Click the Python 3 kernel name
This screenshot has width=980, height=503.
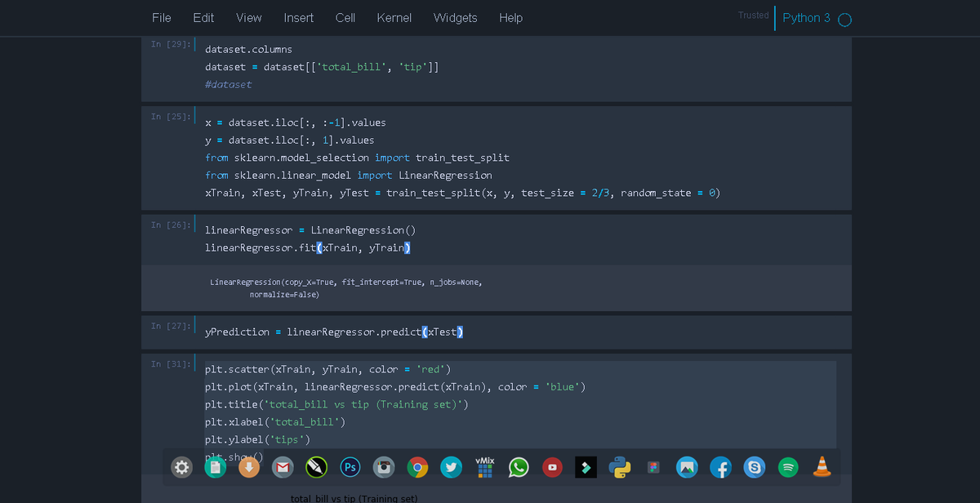coord(806,18)
